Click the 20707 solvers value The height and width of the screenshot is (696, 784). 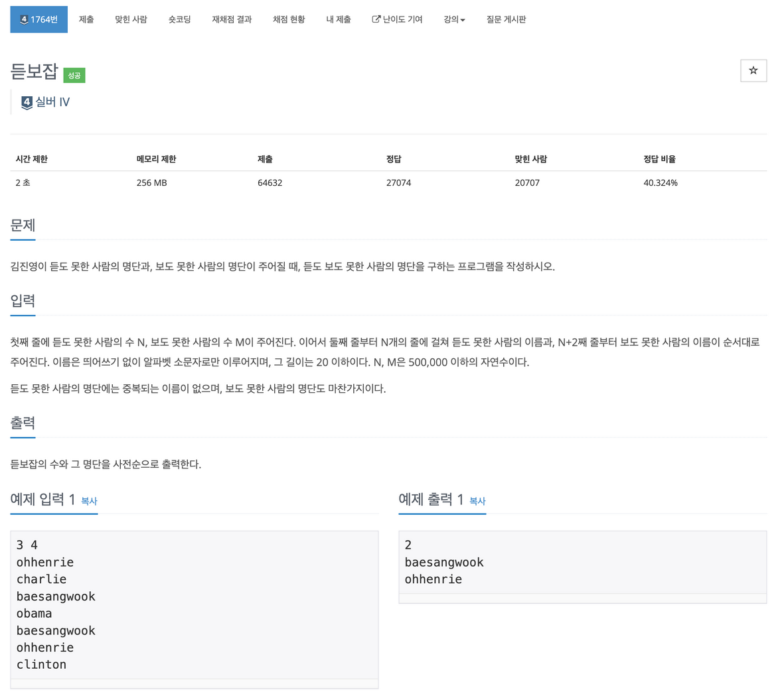point(528,183)
